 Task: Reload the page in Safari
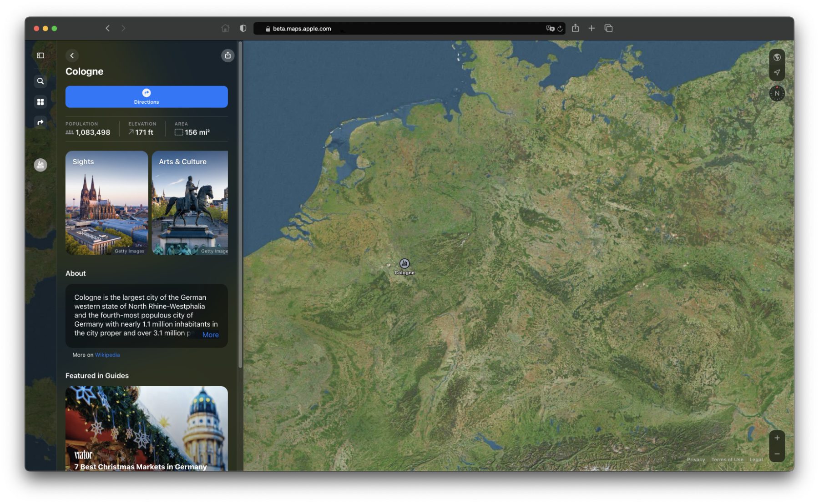click(x=560, y=29)
